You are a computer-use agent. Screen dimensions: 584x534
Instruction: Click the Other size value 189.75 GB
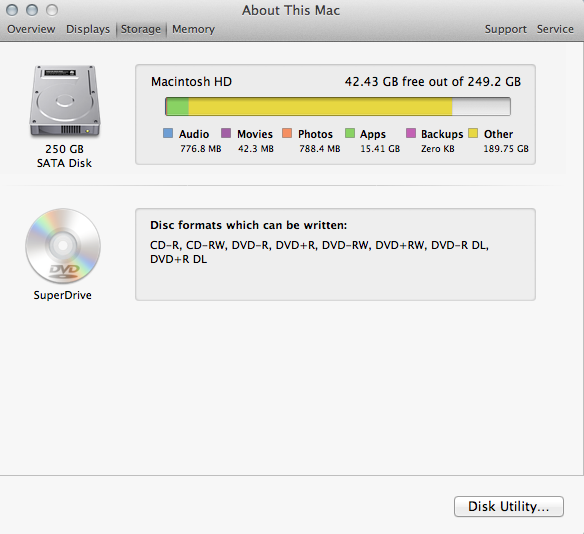506,149
